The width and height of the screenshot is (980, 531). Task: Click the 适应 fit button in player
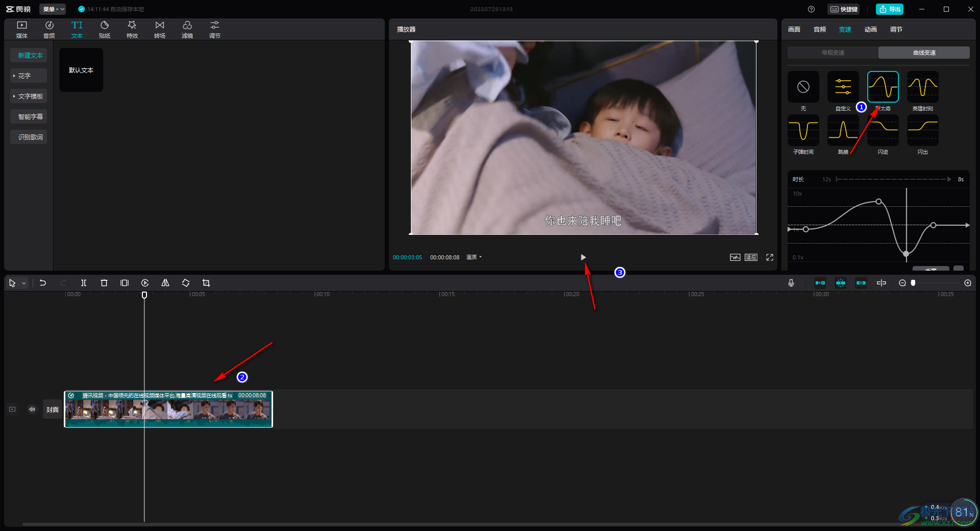point(751,257)
